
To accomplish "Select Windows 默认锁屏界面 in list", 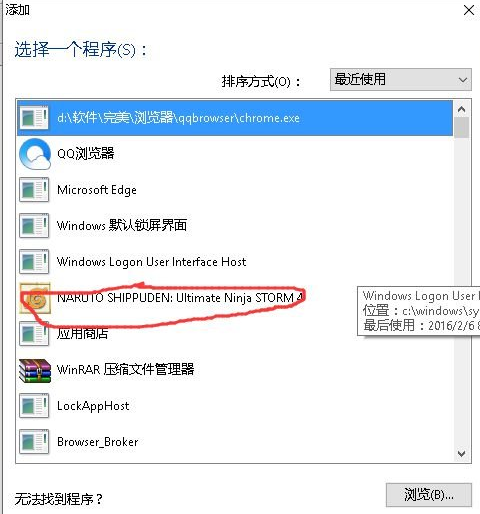I will 235,226.
